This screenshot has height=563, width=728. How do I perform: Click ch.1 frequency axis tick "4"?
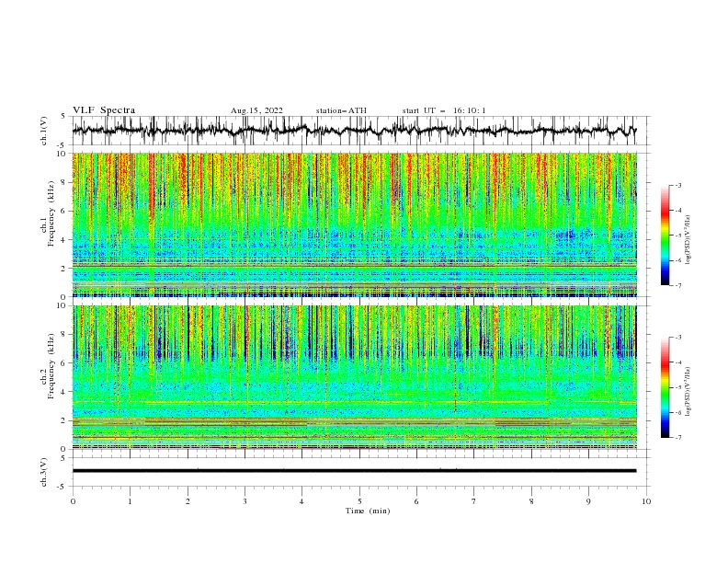64,240
